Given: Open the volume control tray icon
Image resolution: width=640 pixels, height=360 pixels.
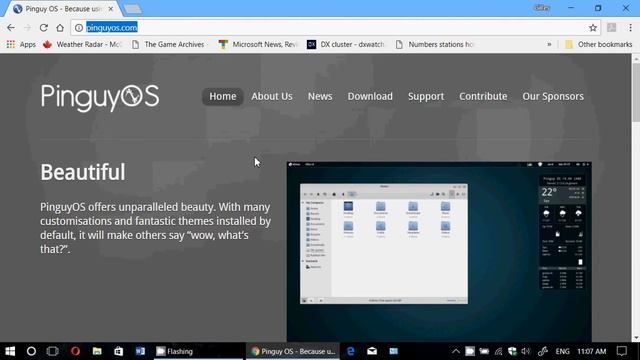Looking at the screenshot, I should [526, 351].
